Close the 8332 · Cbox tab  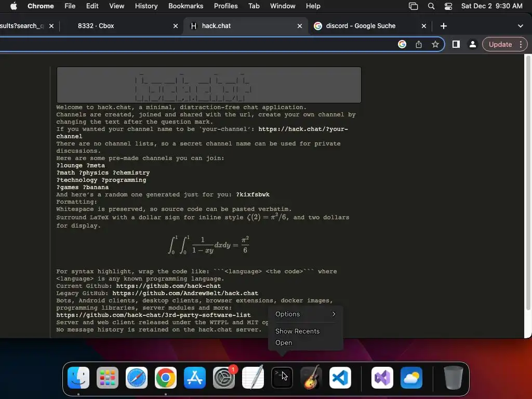(176, 26)
